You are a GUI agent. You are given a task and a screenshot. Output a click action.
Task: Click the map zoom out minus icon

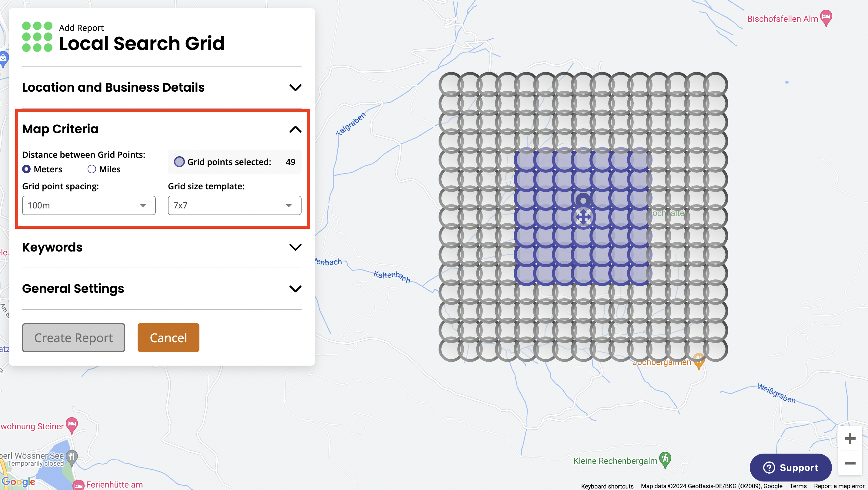850,463
